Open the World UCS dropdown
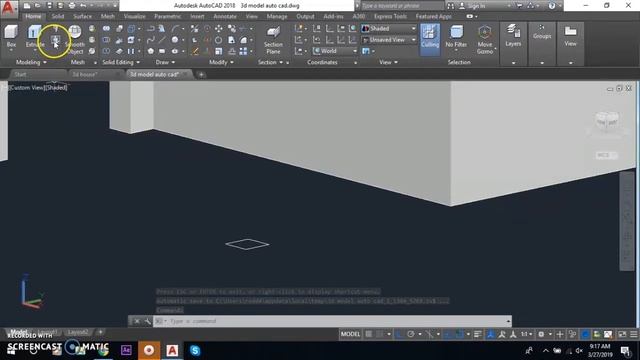Viewport: 640px width, 360px height. click(335, 51)
